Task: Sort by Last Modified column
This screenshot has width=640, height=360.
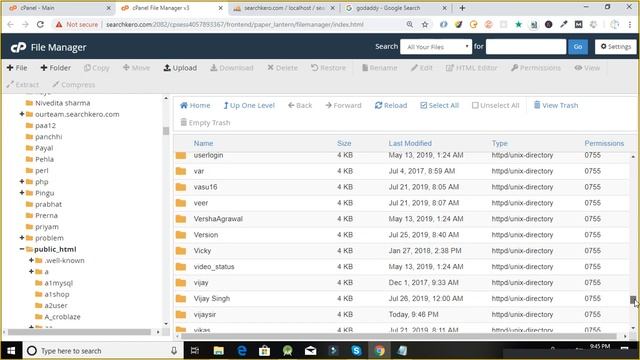Action: [x=410, y=143]
